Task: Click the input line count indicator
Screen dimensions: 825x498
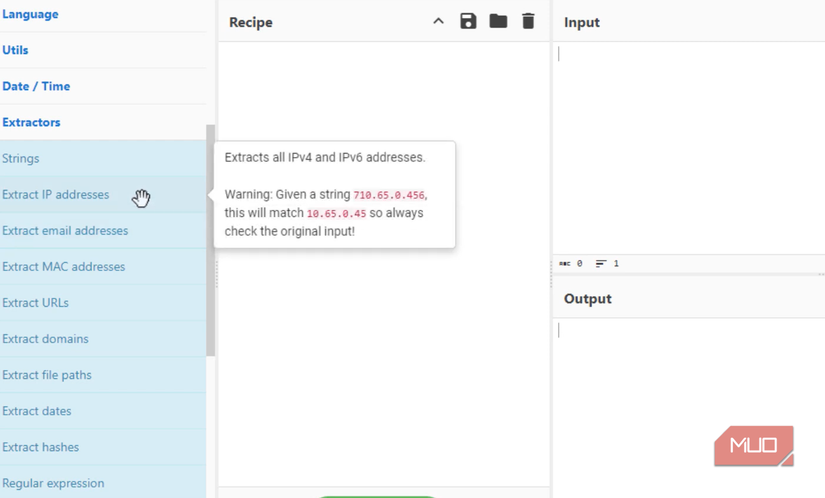Action: 607,263
